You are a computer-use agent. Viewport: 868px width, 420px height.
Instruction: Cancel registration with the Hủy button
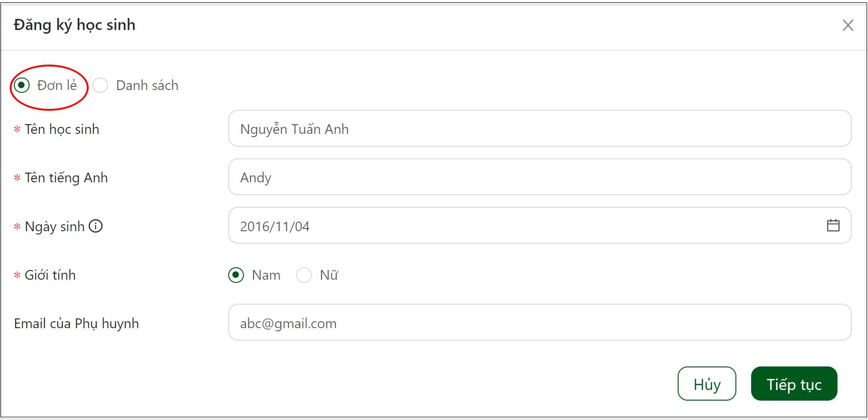tap(707, 384)
